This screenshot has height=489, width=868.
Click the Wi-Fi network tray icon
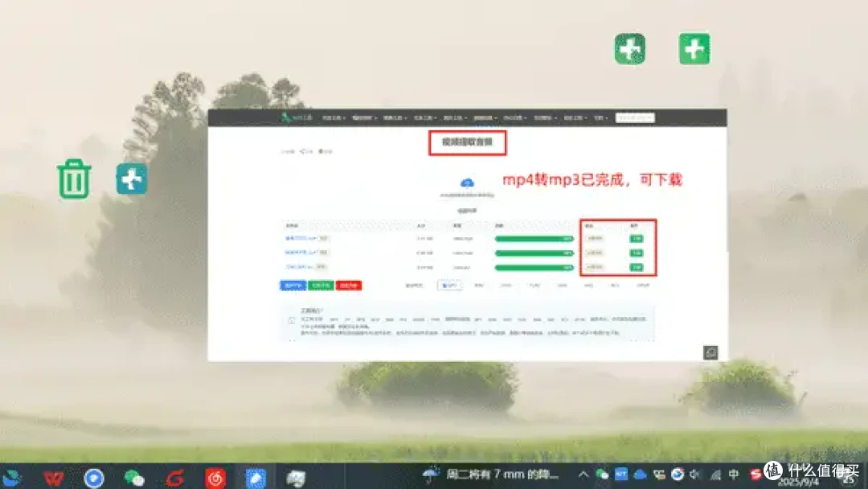[715, 475]
